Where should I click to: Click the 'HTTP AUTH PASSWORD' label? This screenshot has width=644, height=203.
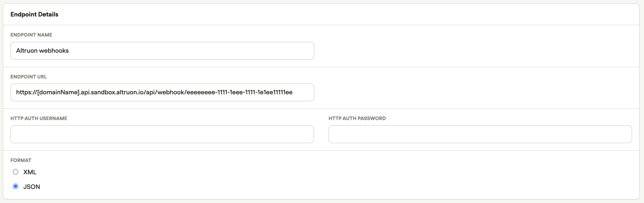pos(357,118)
